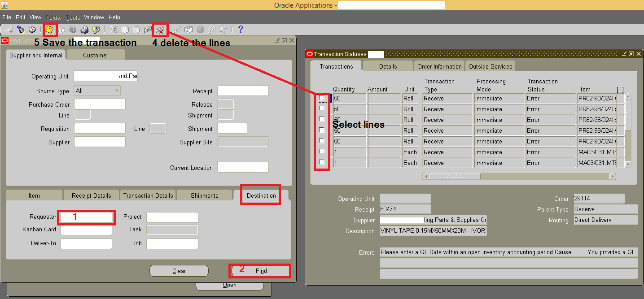Image resolution: width=644 pixels, height=299 pixels.
Task: Switch to the Destination tab
Action: click(261, 195)
